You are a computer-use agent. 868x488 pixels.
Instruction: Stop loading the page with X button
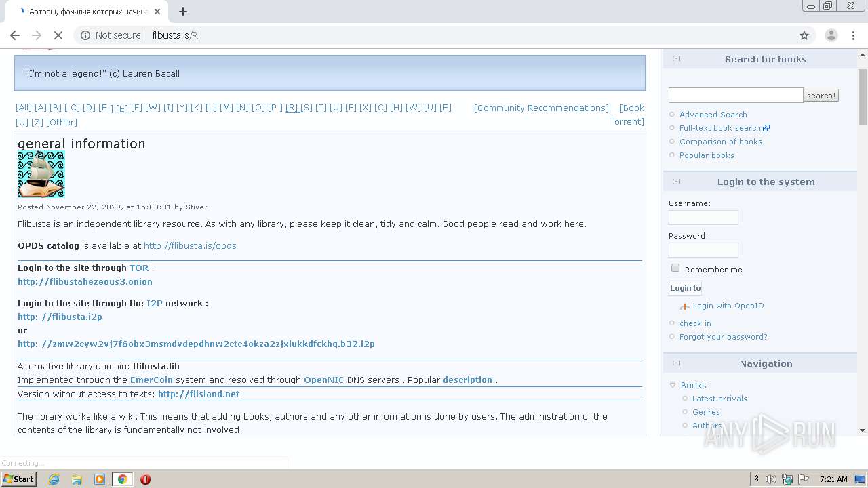point(58,35)
